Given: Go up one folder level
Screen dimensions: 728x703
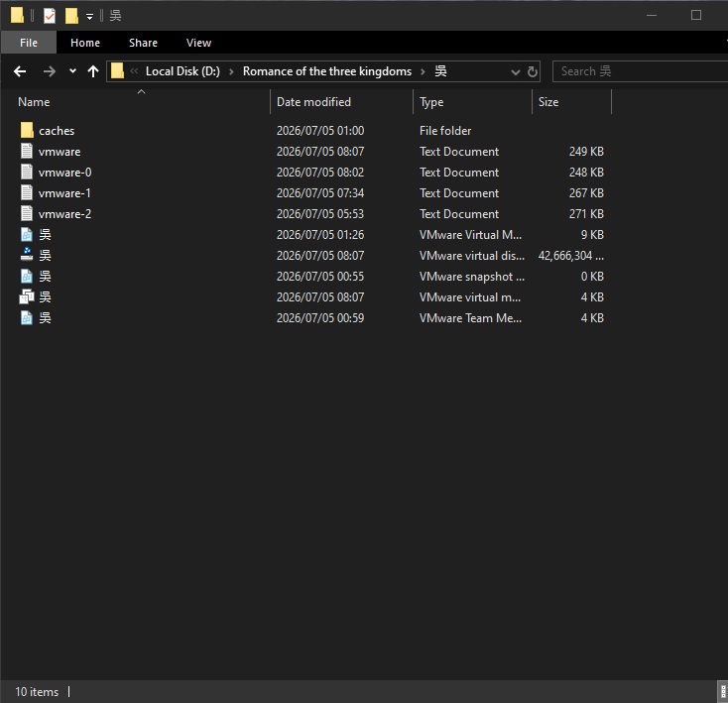Looking at the screenshot, I should (x=93, y=71).
